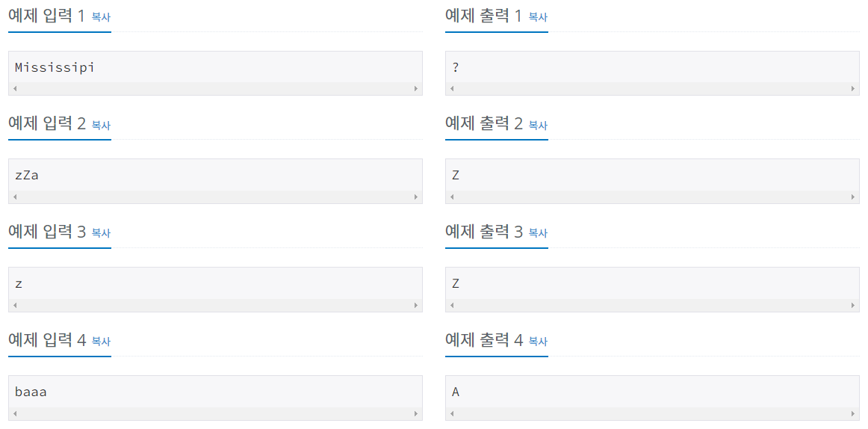The height and width of the screenshot is (429, 868).
Task: Copy sample output 3 using 복사 link
Action: 538,234
